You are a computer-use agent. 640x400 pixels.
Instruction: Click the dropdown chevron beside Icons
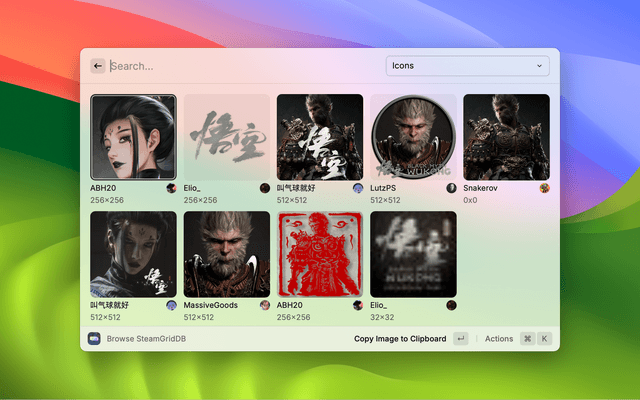pos(539,66)
